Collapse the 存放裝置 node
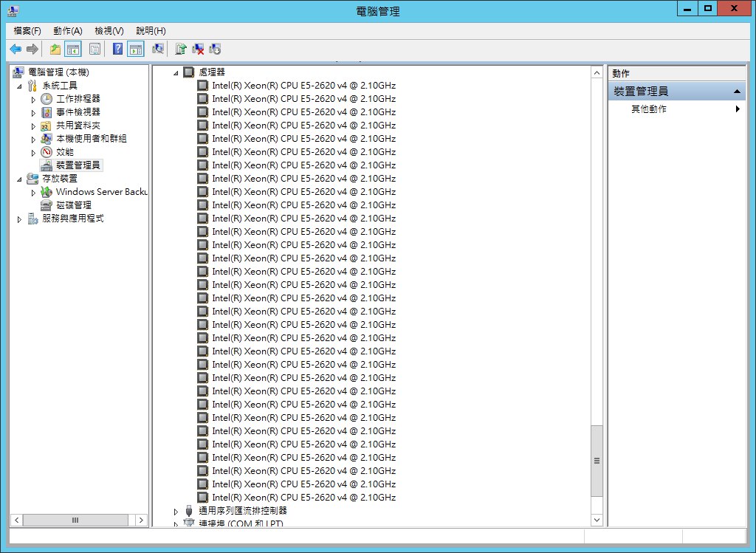This screenshot has width=756, height=553. (x=19, y=179)
